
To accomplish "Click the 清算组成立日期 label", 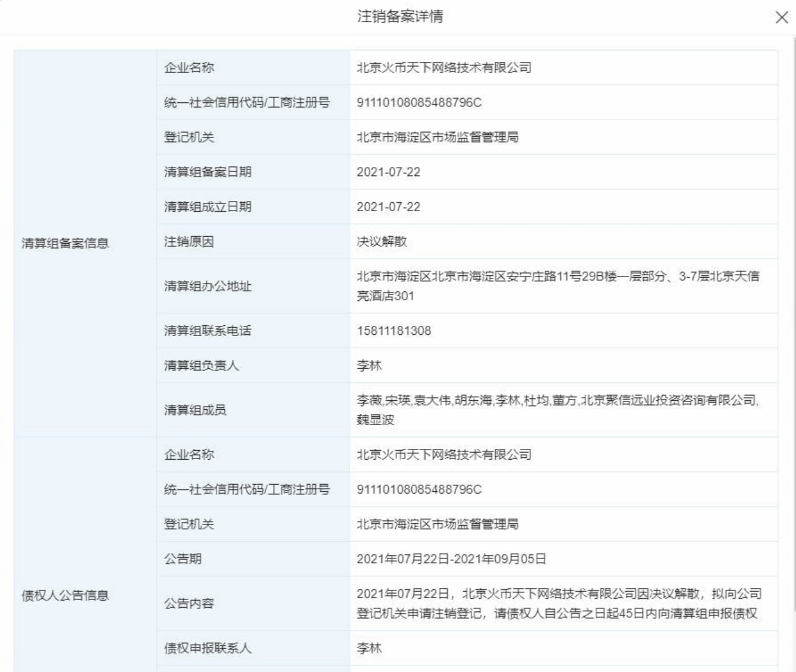I will 207,206.
